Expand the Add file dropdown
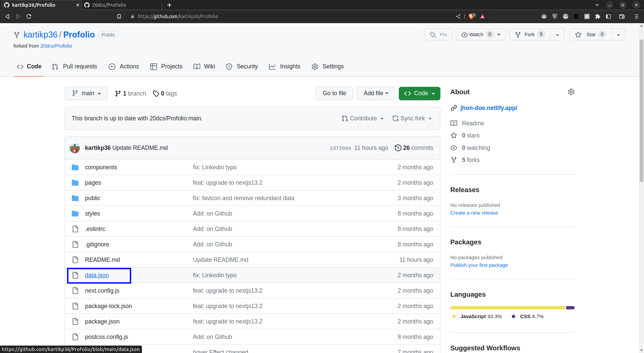Screen dimensions: 644x353 (376, 93)
